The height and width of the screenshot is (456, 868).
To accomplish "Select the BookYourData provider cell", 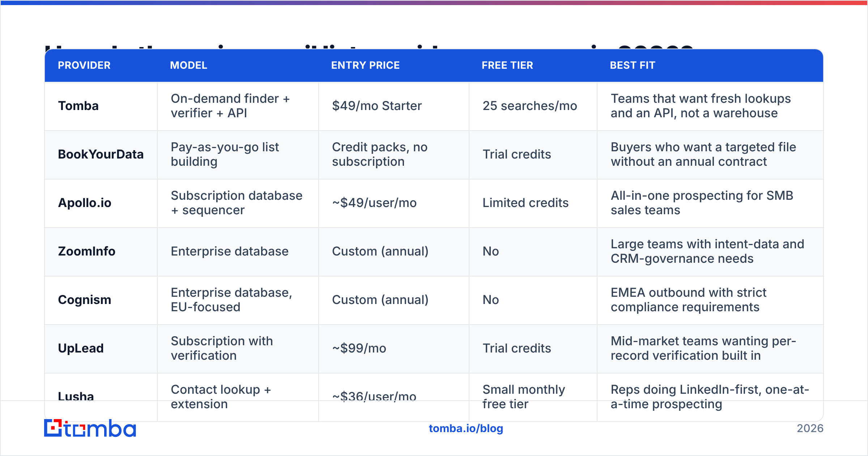I will pos(101,155).
